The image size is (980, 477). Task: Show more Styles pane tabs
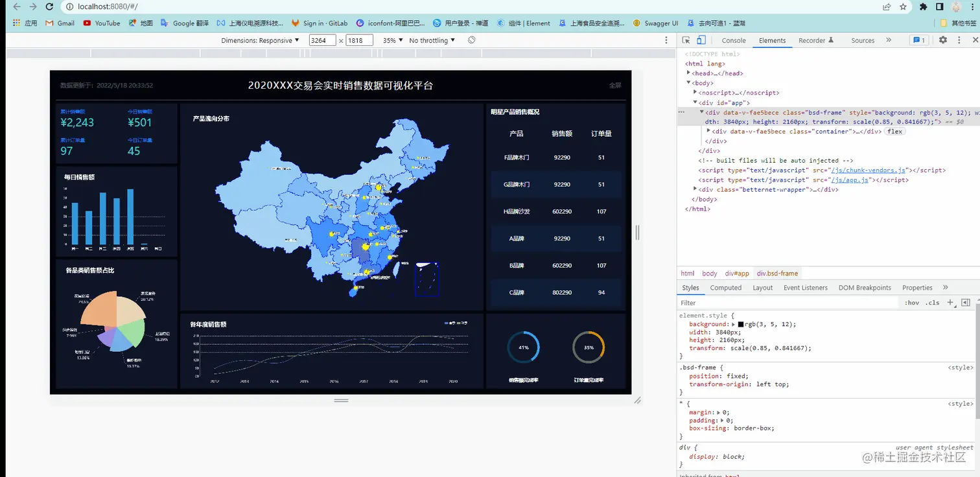(x=945, y=288)
